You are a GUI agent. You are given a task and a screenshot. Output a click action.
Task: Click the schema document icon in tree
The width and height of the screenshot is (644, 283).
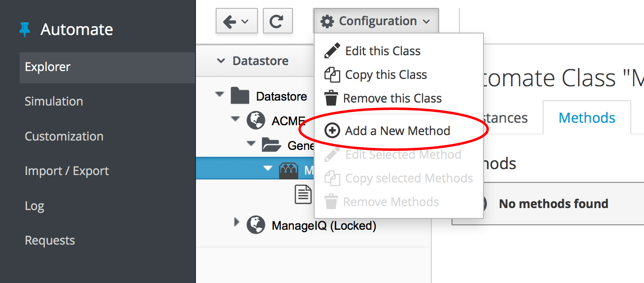[303, 195]
